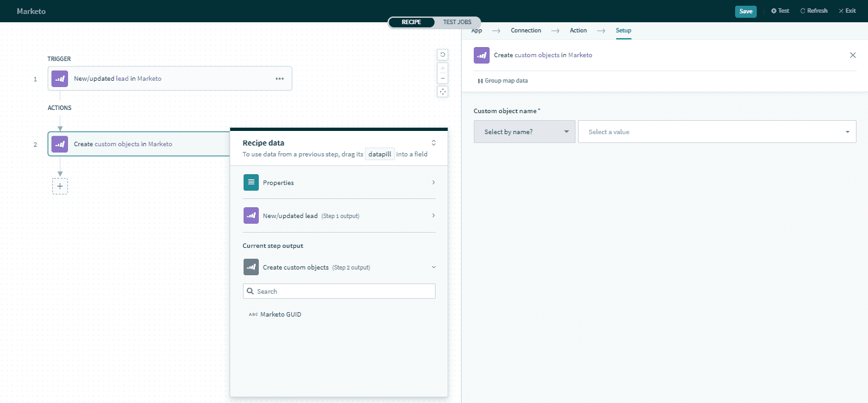Open the Properties data section
868x403 pixels.
point(339,182)
